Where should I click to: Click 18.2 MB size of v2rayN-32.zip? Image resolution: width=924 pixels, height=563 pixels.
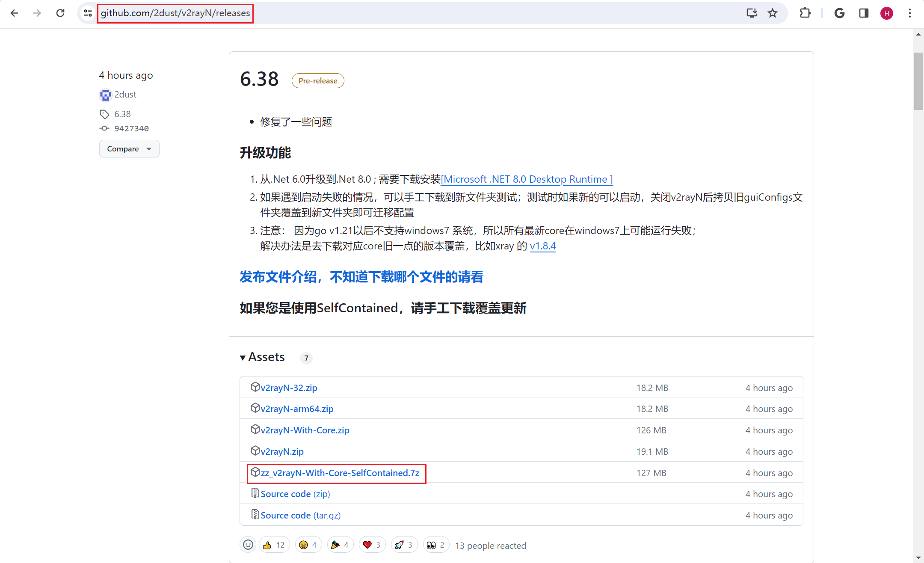[652, 388]
